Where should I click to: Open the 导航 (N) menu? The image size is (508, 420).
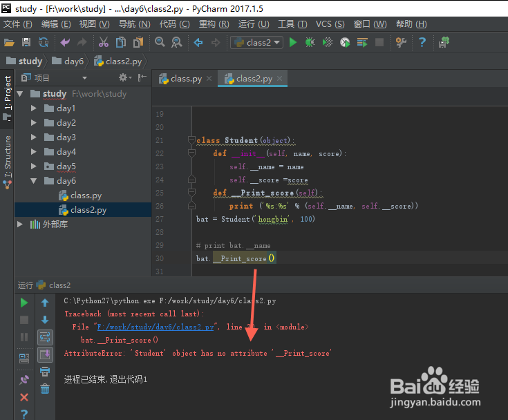click(x=135, y=24)
